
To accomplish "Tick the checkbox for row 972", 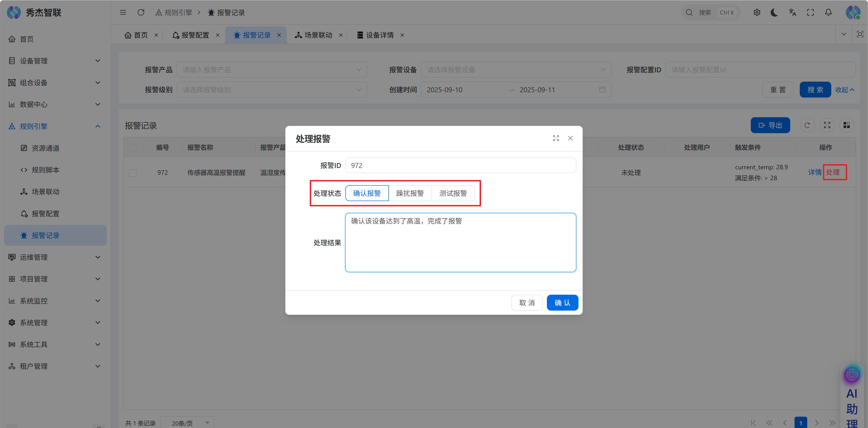I will coord(133,173).
